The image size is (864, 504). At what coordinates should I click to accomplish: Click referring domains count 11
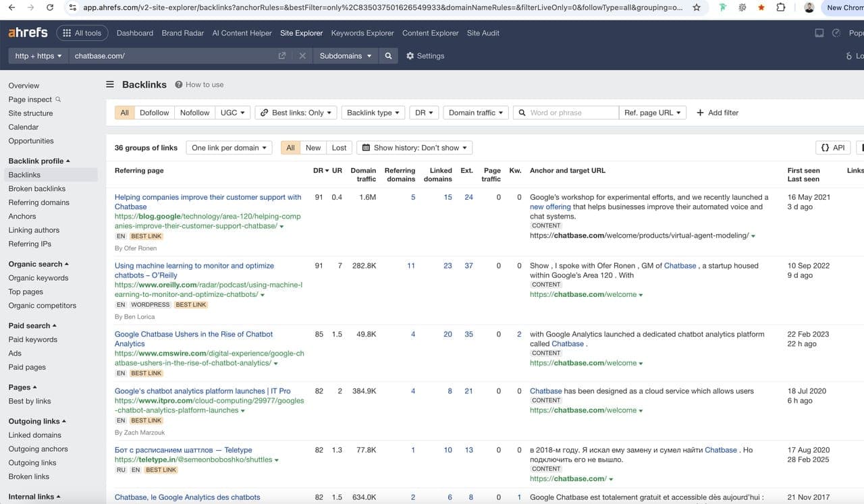click(x=411, y=266)
